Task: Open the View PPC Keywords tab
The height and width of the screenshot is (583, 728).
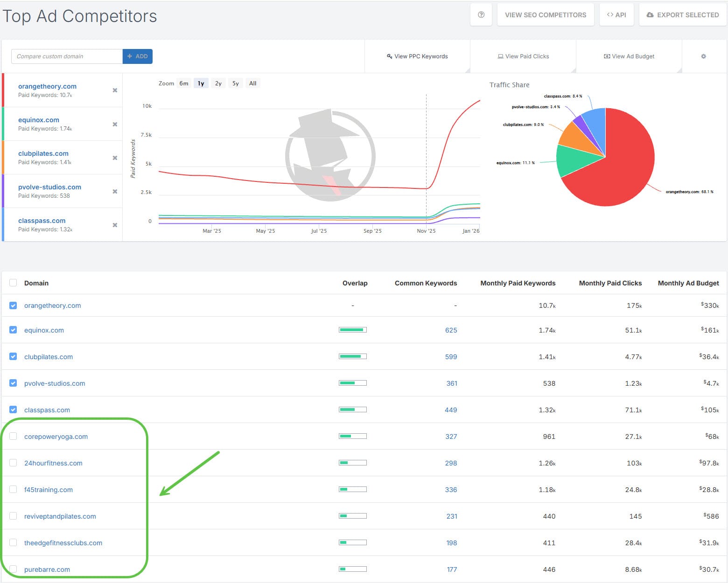Action: 417,56
